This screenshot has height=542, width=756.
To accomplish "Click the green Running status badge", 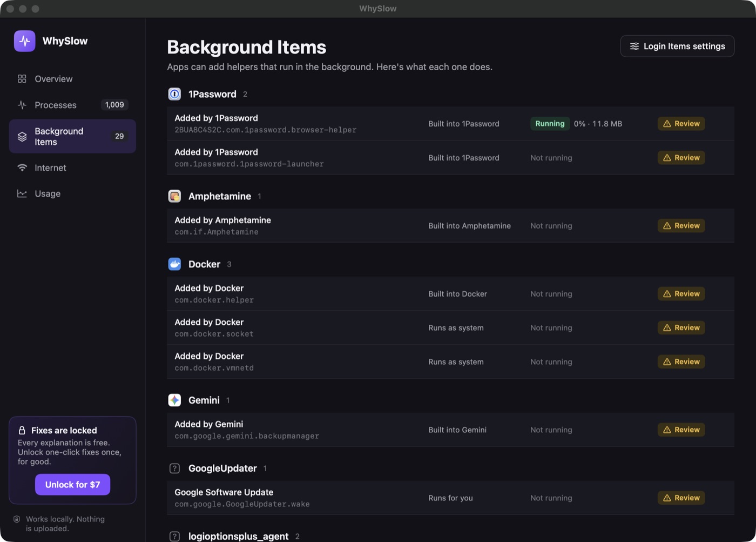I will point(550,124).
